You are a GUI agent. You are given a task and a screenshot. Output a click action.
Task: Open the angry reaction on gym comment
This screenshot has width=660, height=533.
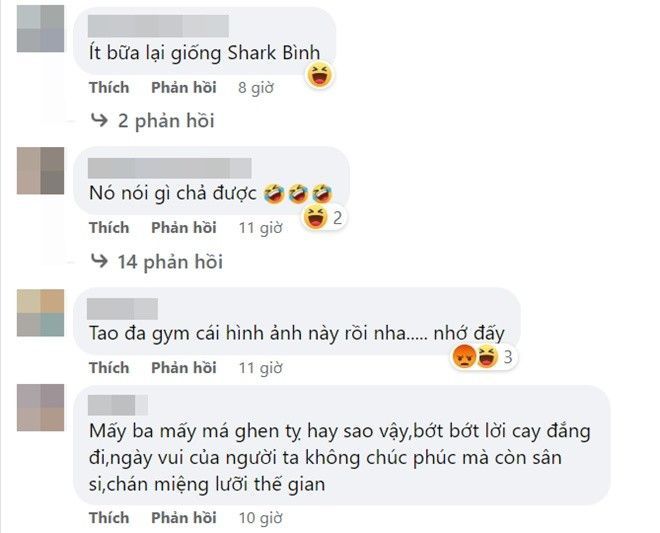click(464, 357)
